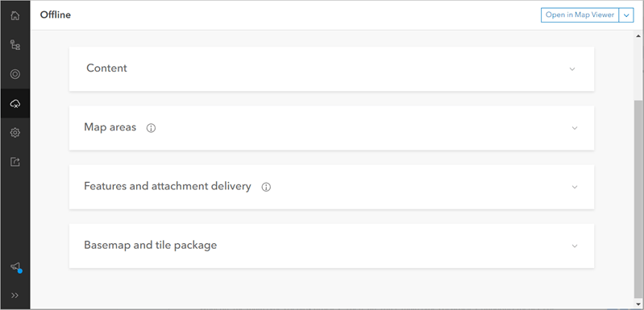The width and height of the screenshot is (644, 310).
Task: Select the Offline cloud sidebar icon
Action: pos(15,103)
